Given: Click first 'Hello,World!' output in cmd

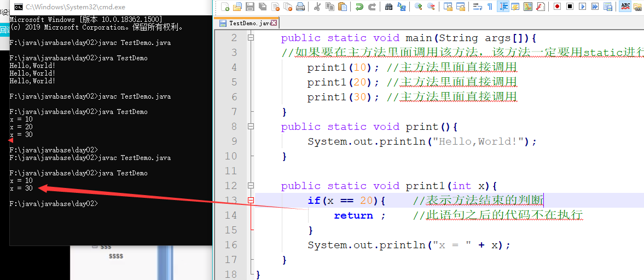Looking at the screenshot, I should pyautogui.click(x=32, y=66).
